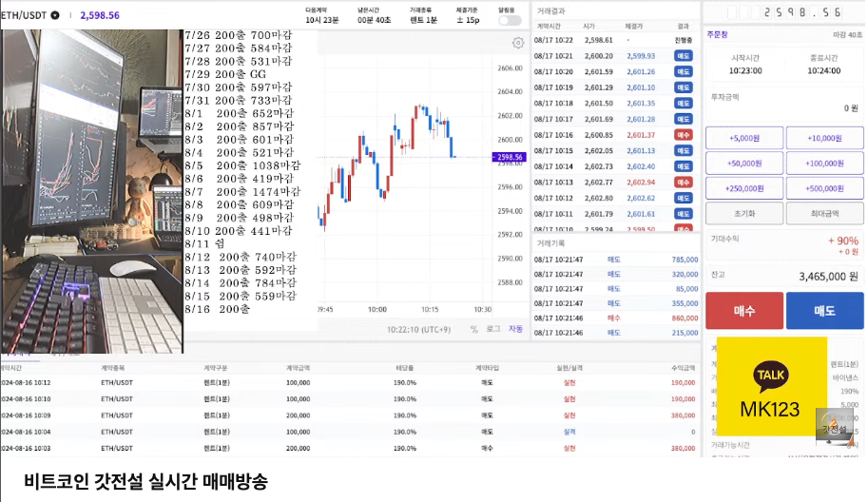Click the 매도 badge in the 08/17 10:19 row

point(684,87)
